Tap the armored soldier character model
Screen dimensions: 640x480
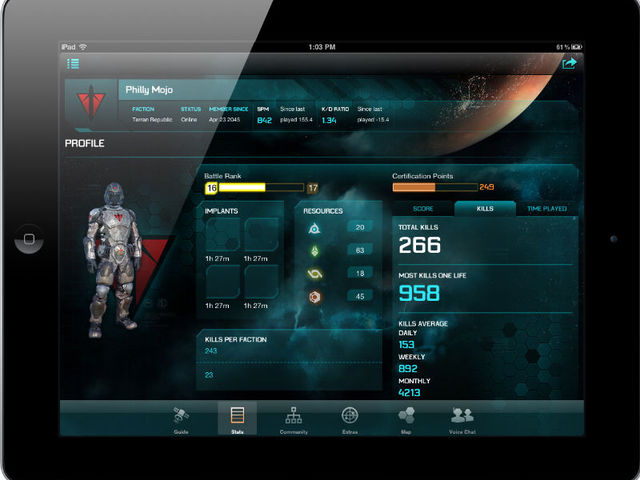112,260
